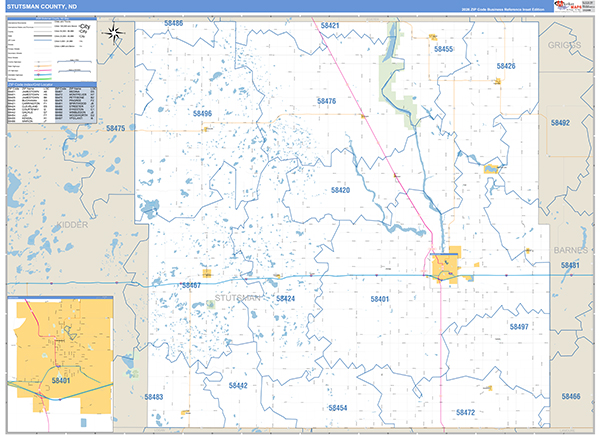Select the 58492 ZIP label
This screenshot has width=600, height=435.
[x=560, y=123]
